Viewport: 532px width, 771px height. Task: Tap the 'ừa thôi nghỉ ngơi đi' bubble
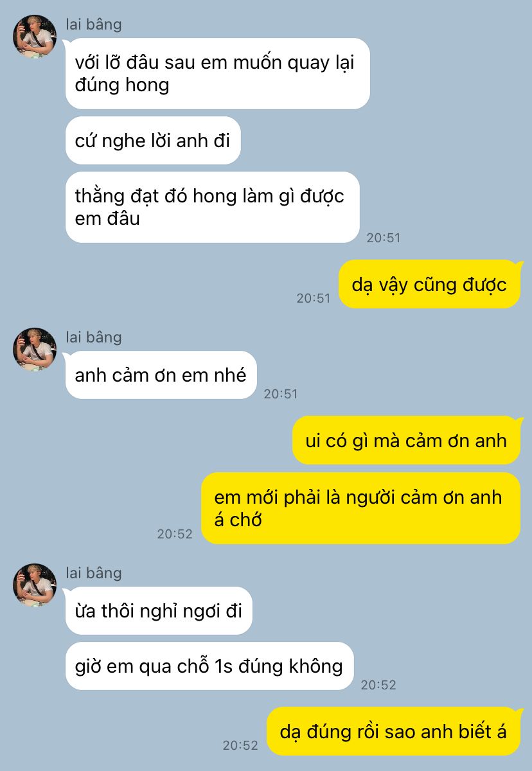tap(159, 611)
